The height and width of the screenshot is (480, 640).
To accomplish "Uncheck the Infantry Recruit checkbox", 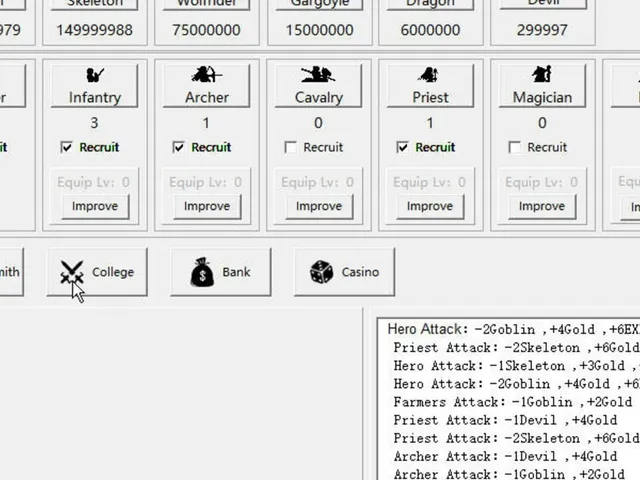I will pyautogui.click(x=66, y=147).
